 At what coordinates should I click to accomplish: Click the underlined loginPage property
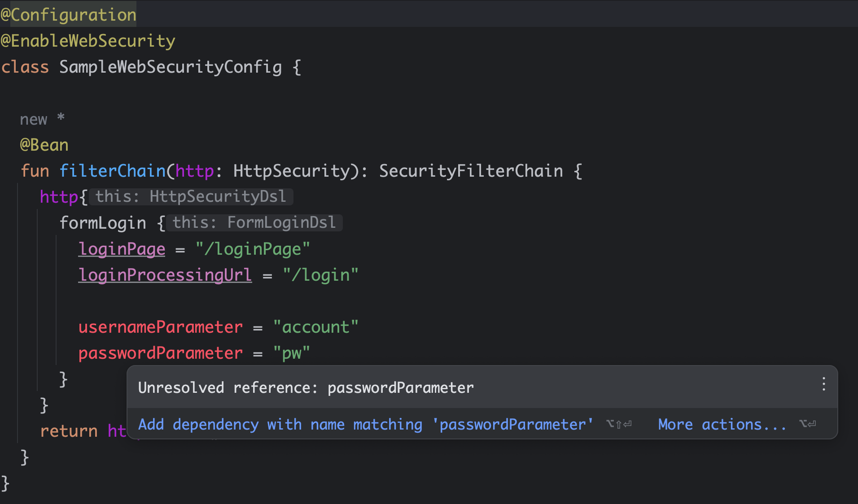(x=122, y=249)
